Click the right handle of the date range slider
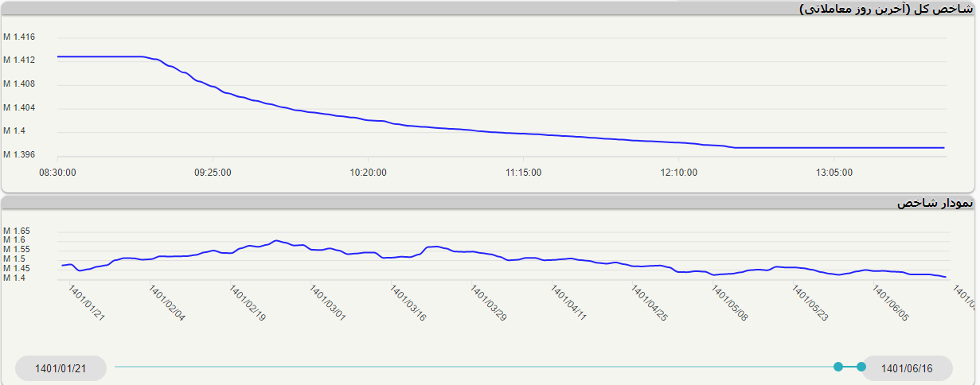Viewport: 980px width, 385px height. pos(861,367)
